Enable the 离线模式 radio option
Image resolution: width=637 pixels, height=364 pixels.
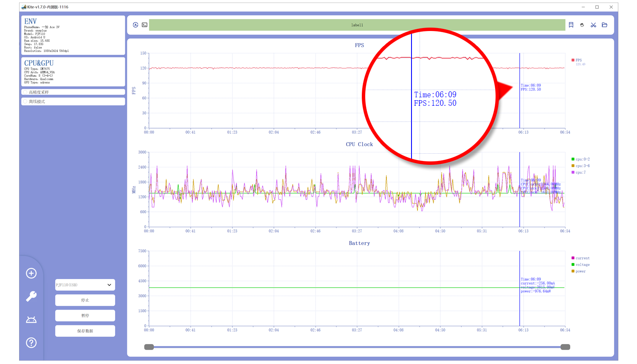coord(25,102)
